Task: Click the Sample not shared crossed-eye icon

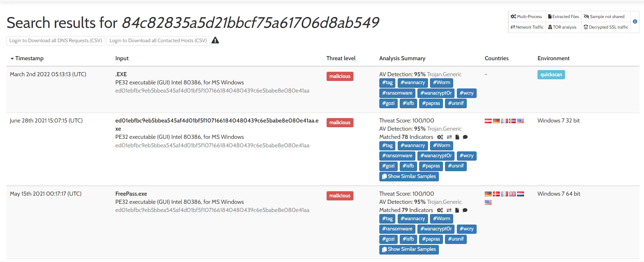Action: [x=586, y=17]
